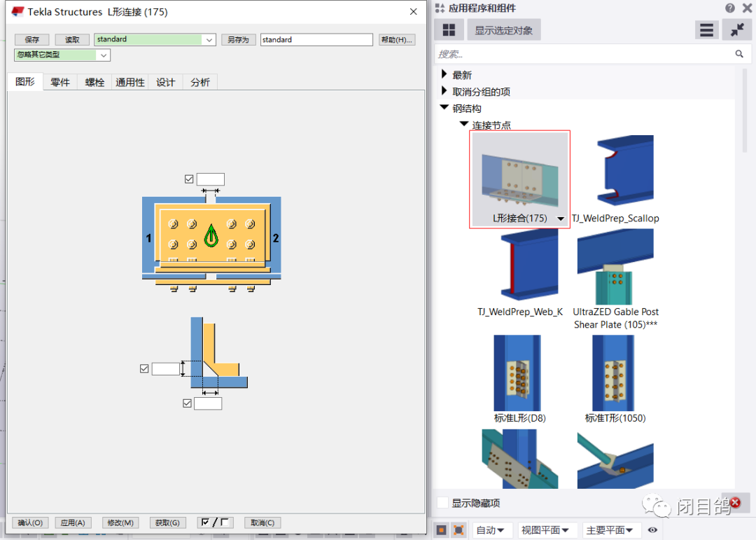This screenshot has width=756, height=540.
Task: Toggle the checkbox above top gap field
Action: [x=189, y=179]
